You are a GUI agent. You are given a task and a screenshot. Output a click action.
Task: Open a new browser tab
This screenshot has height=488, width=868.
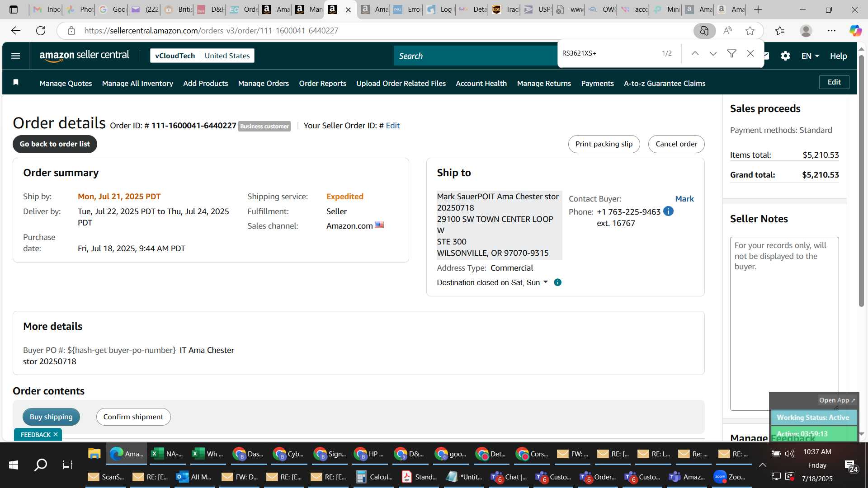pos(758,9)
